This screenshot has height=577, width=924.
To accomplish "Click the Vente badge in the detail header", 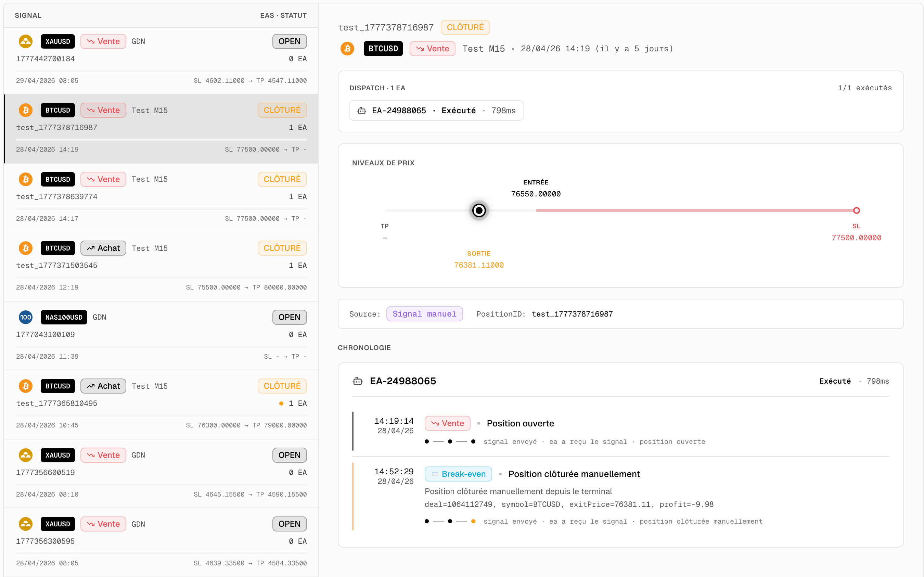I will point(433,49).
